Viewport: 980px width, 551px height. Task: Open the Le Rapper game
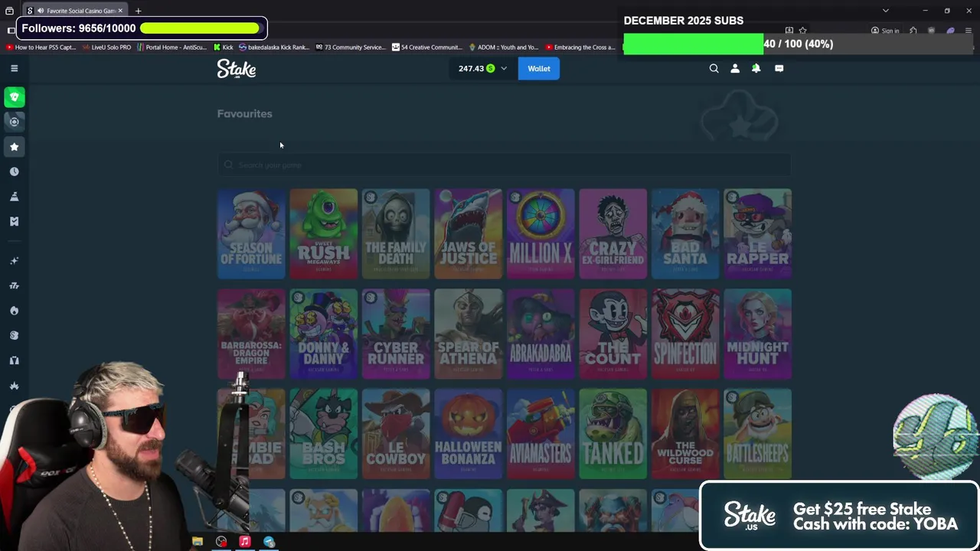[757, 233]
